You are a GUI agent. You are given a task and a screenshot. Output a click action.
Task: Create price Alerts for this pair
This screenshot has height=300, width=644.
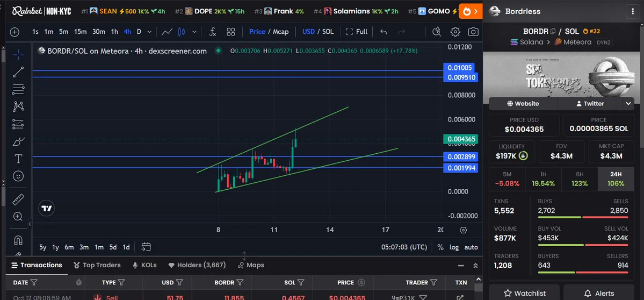pyautogui.click(x=599, y=293)
